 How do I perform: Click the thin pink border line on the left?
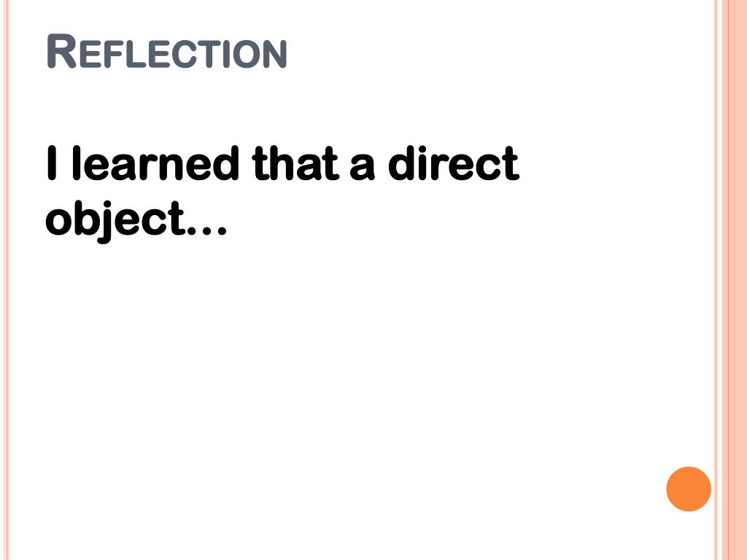pyautogui.click(x=6, y=280)
